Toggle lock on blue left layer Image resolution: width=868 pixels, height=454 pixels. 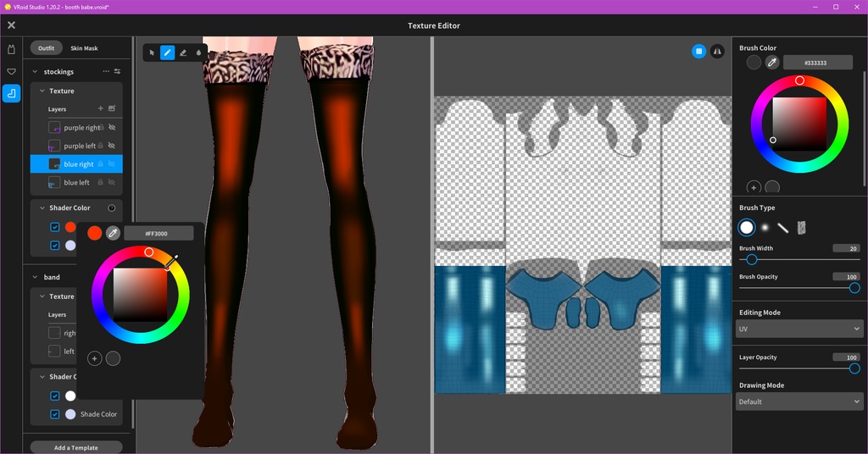[100, 182]
